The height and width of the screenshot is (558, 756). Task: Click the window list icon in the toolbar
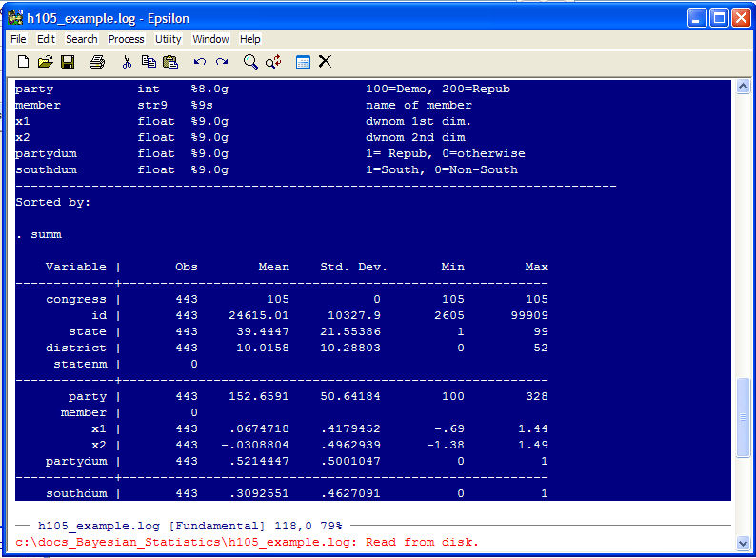pos(303,62)
